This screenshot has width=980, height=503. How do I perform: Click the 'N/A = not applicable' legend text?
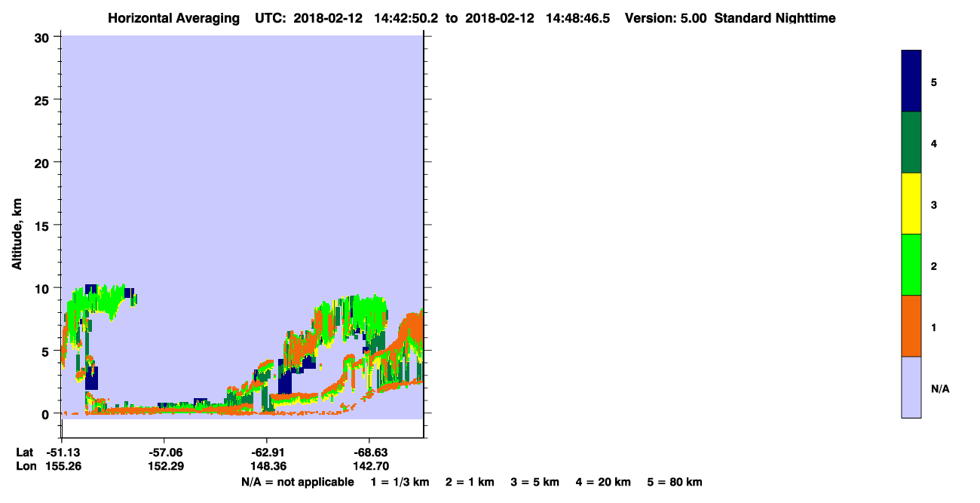click(297, 482)
